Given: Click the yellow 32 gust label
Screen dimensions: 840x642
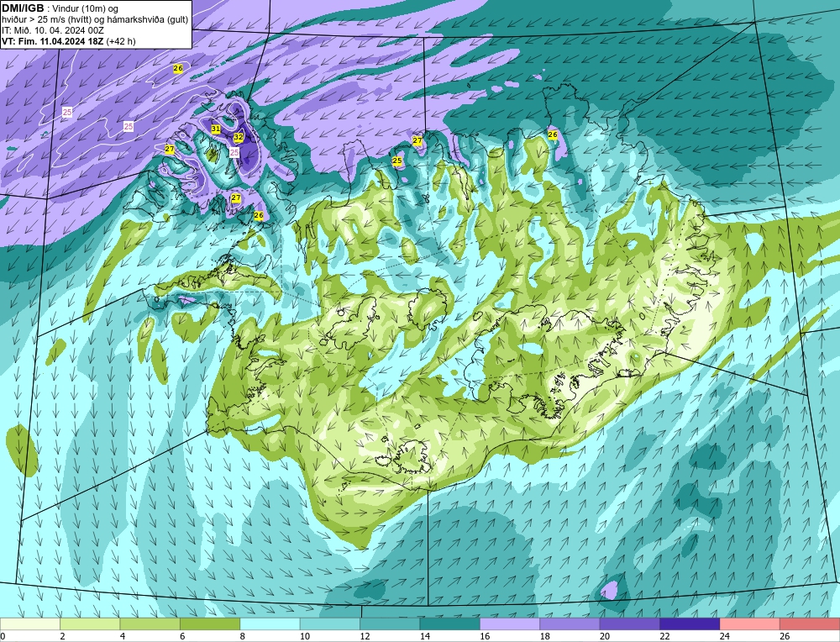Looking at the screenshot, I should click(x=239, y=137).
